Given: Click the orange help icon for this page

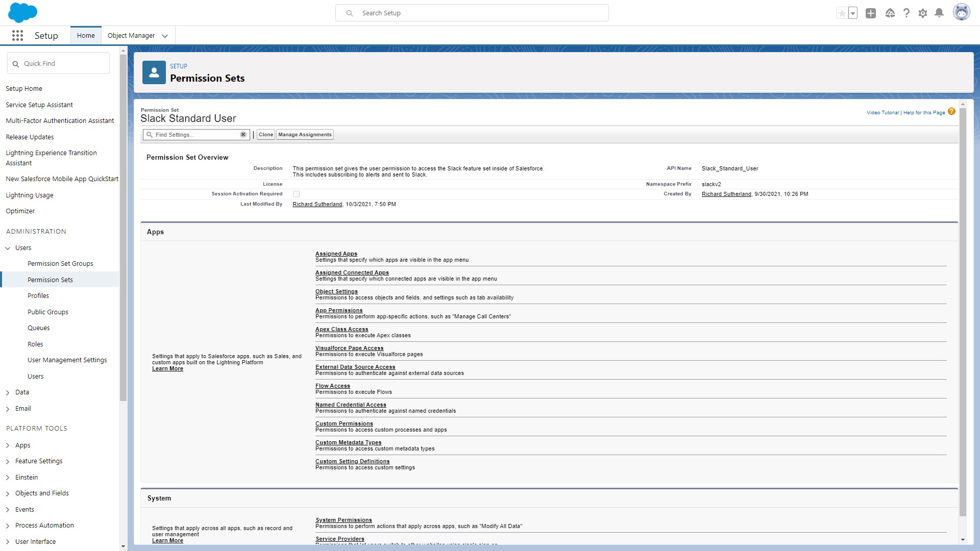Looking at the screenshot, I should tap(951, 111).
